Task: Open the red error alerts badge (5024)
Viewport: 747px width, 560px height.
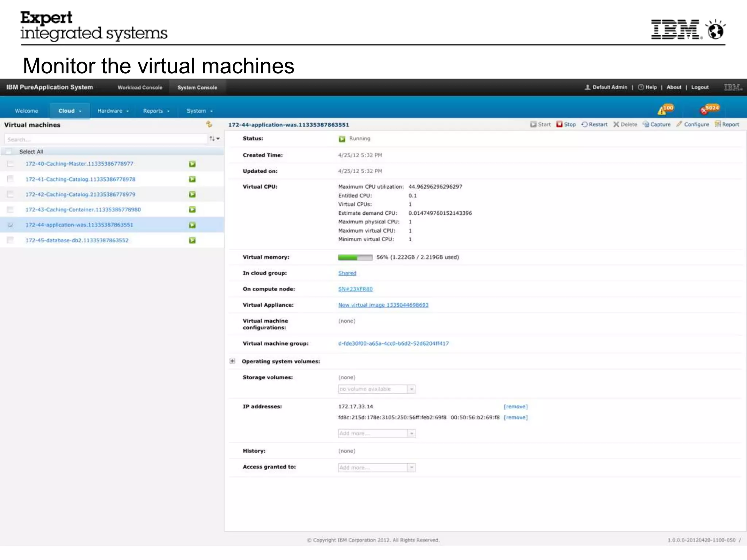Action: pos(709,109)
